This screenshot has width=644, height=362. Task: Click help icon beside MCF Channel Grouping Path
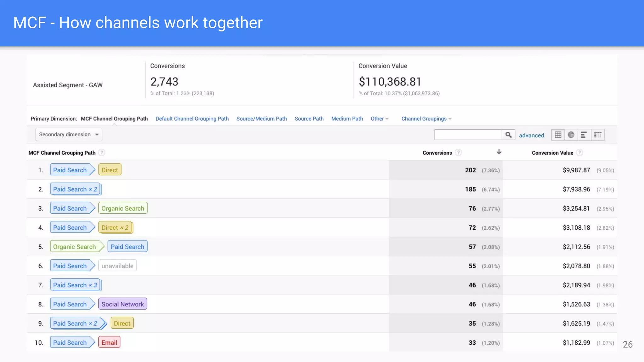click(x=102, y=153)
